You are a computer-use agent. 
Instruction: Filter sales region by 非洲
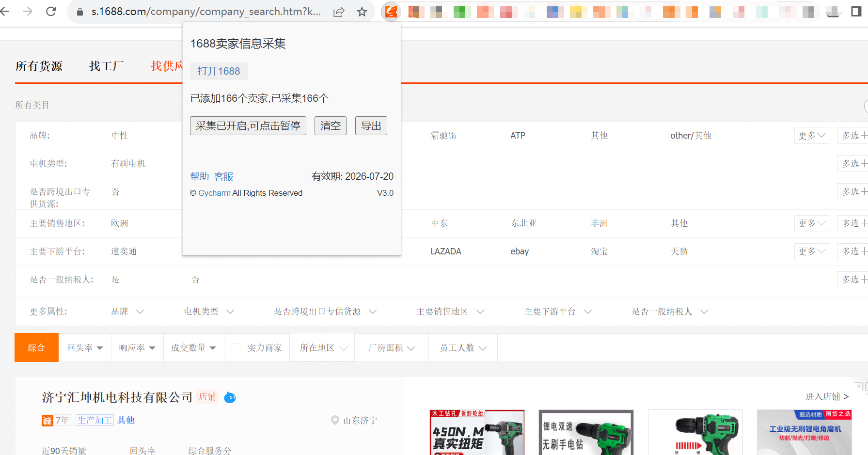coord(599,223)
